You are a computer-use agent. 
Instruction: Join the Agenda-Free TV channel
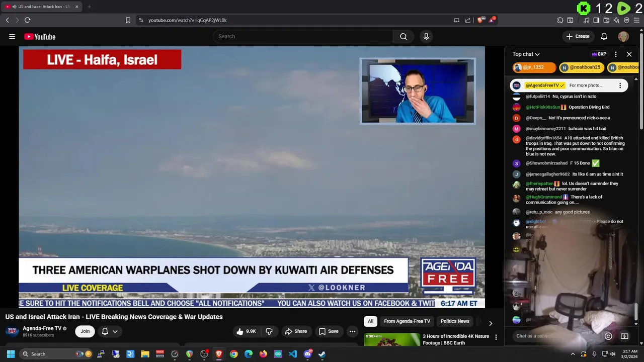point(85,331)
